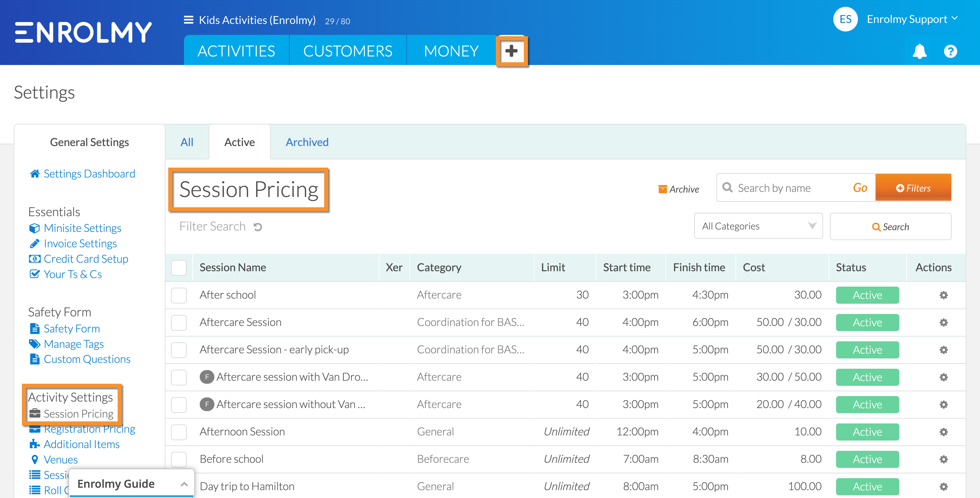The image size is (980, 498).
Task: Click the F badge on Aftercare session with Van
Action: tap(207, 377)
